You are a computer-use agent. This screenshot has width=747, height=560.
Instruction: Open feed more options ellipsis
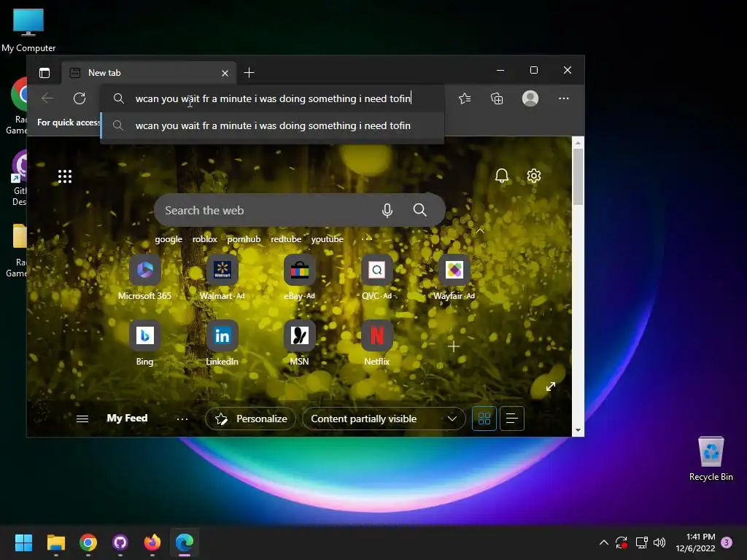182,419
